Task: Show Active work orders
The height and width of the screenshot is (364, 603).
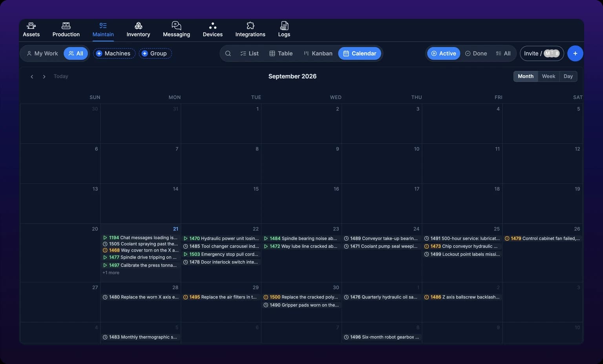Action: tap(444, 53)
